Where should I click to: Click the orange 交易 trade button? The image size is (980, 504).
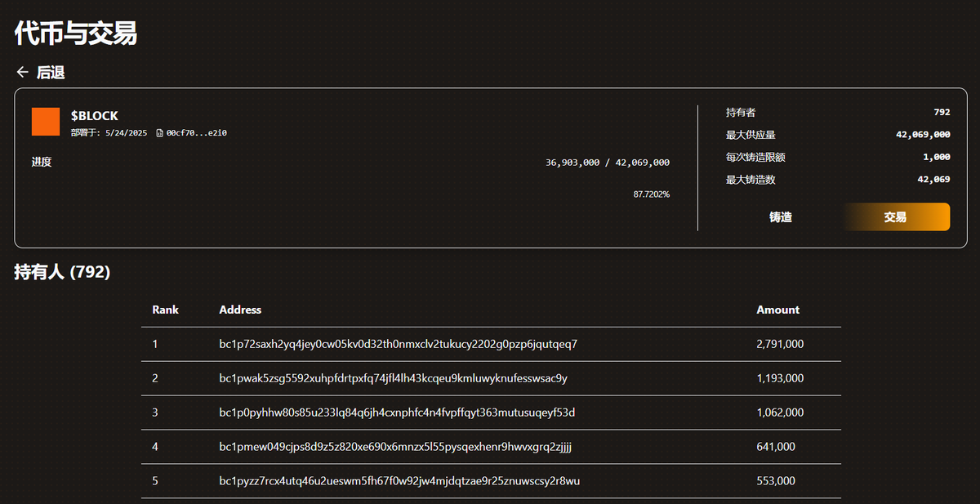[x=895, y=217]
